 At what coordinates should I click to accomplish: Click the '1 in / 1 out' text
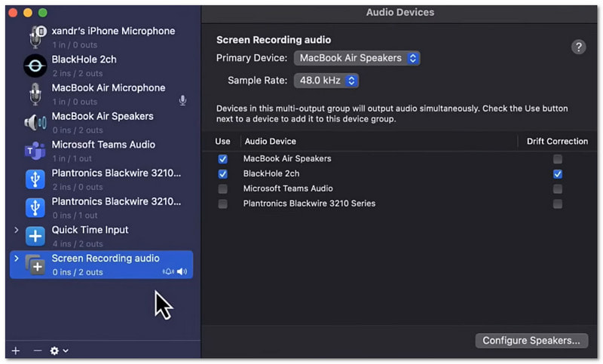[x=72, y=158]
